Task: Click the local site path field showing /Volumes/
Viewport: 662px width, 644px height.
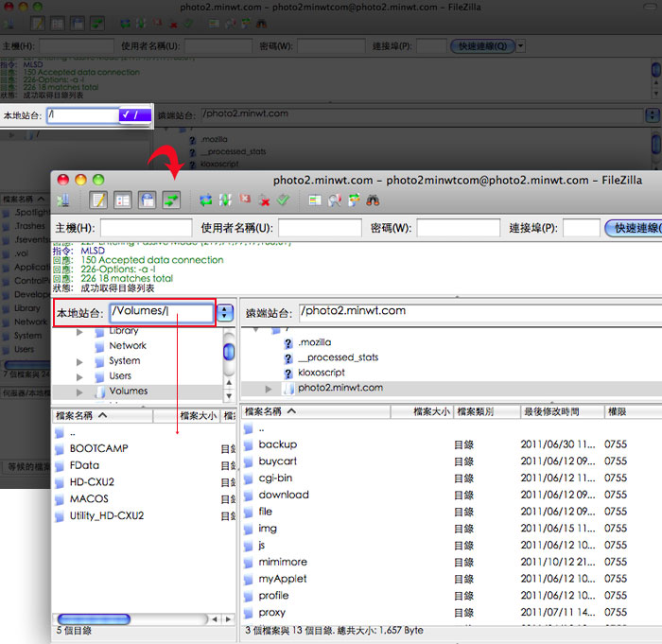Action: tap(162, 312)
